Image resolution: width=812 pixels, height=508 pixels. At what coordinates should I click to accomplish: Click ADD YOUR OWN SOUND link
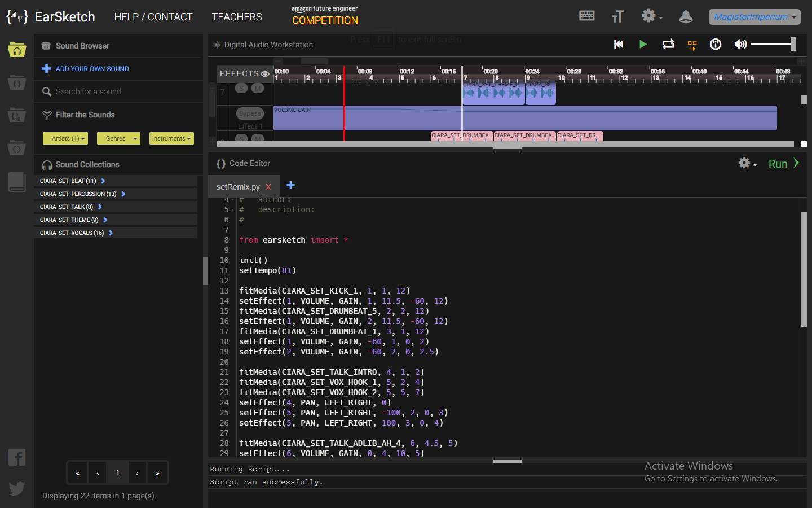click(x=92, y=69)
